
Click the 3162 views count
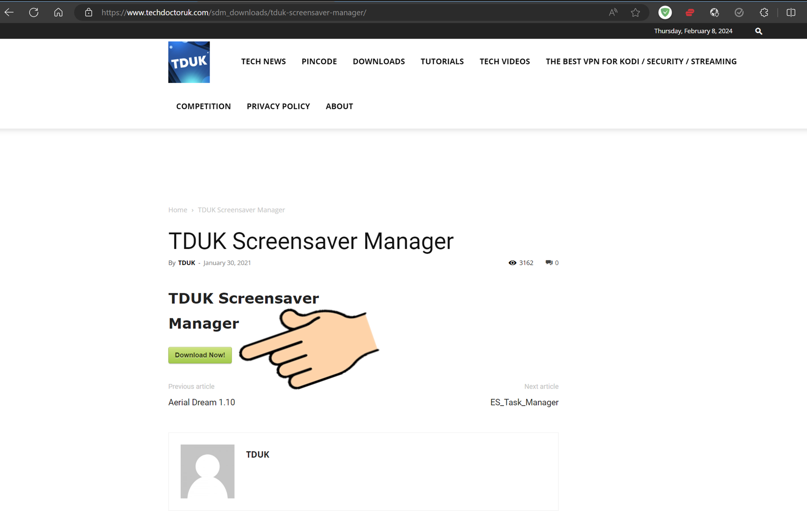tap(526, 263)
